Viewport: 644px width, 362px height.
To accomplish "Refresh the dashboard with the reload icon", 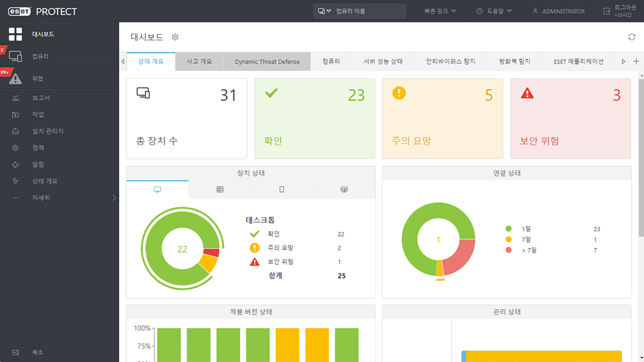I will click(x=631, y=37).
